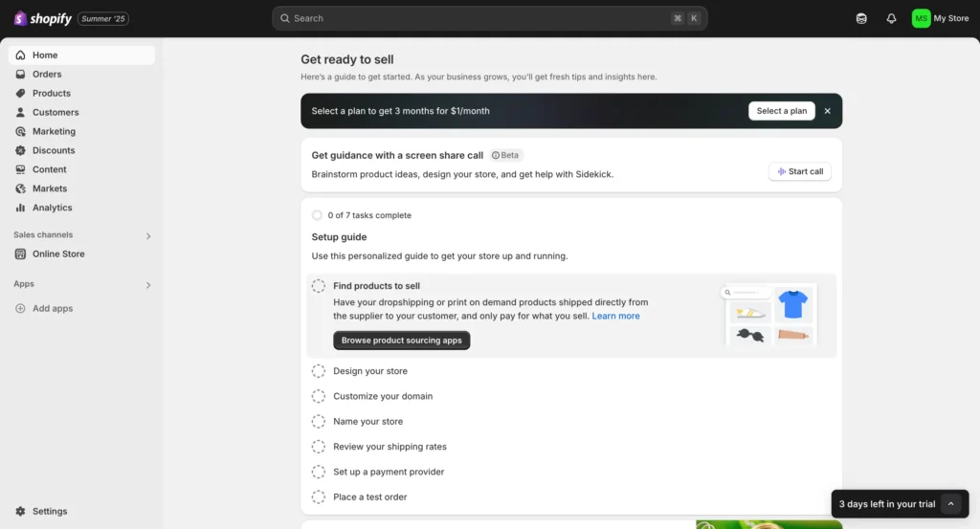Click the Orders inbox icon in sidebar
The image size is (980, 529).
point(21,75)
